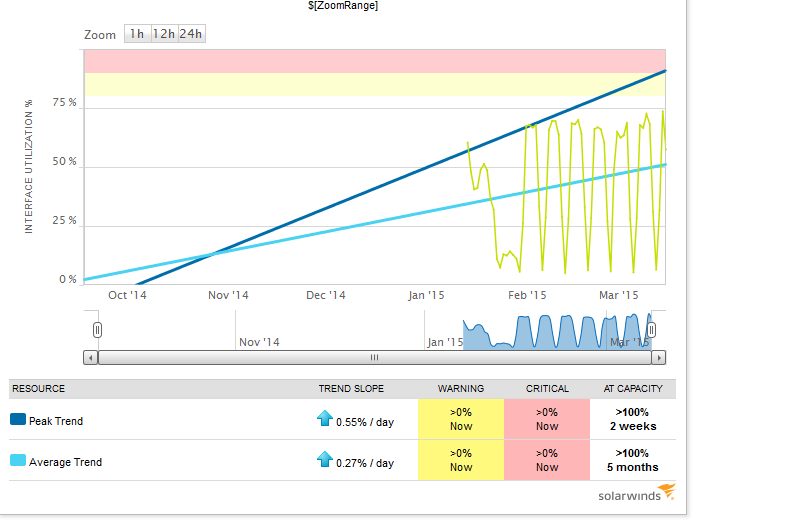The height and width of the screenshot is (524, 790).
Task: Click the horizontal scrollbar thumb grip
Action: coord(374,358)
